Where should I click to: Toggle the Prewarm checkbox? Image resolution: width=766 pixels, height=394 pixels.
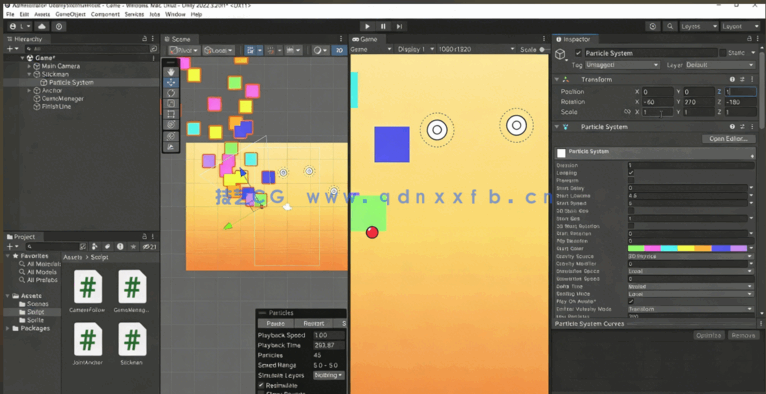pyautogui.click(x=631, y=180)
